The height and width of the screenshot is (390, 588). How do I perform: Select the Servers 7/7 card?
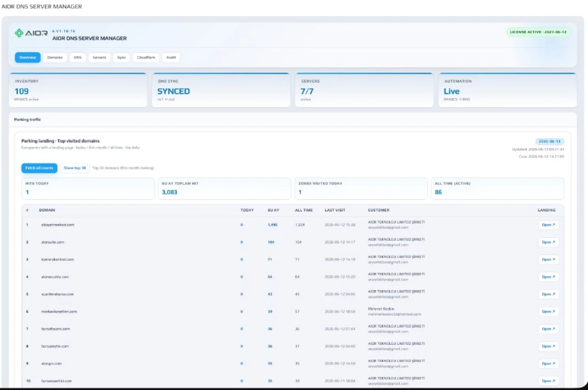364,90
